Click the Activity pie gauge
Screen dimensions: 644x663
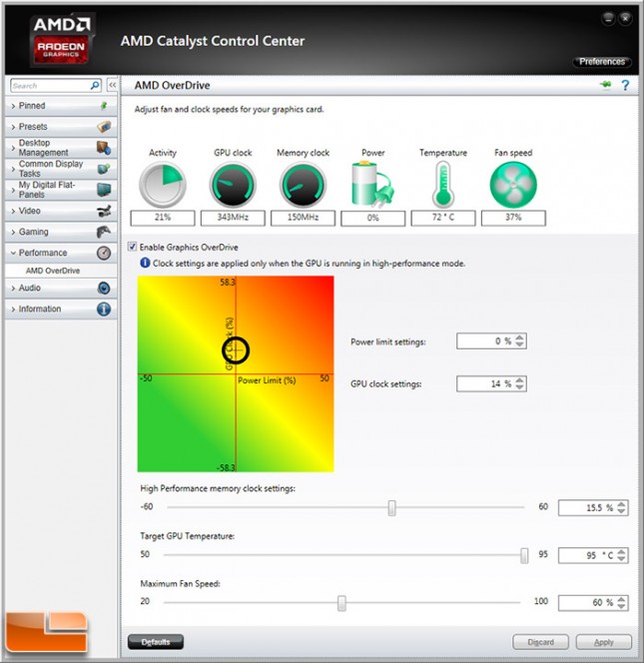tap(163, 185)
